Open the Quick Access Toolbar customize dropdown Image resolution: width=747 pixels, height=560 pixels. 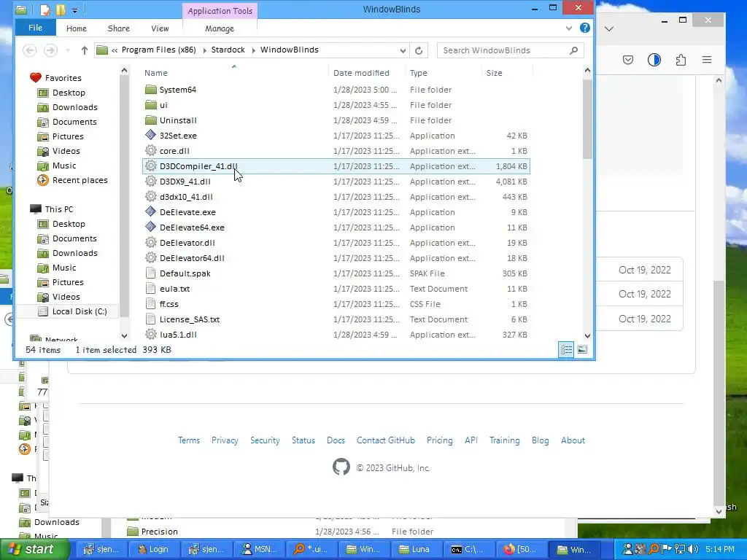(75, 10)
